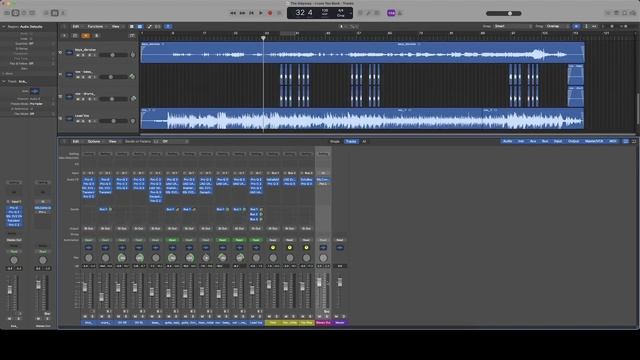640x360 pixels.
Task: Mute the keys_dervise track header
Action: coord(78,55)
